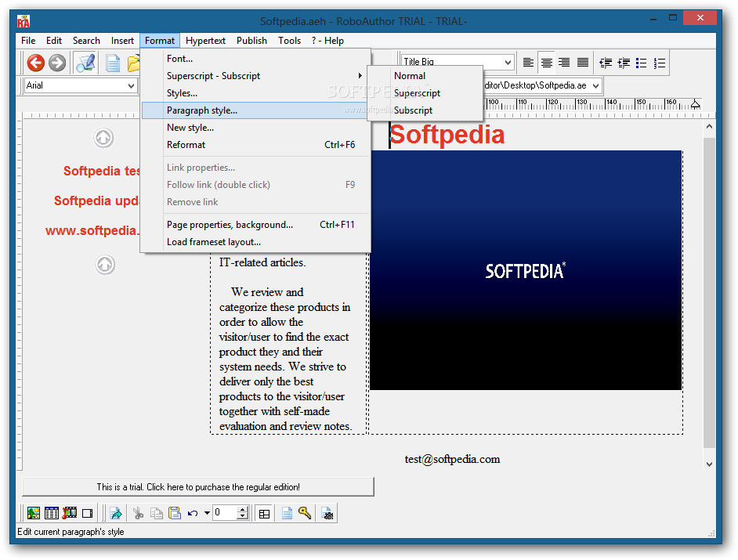738x560 pixels.
Task: Select Subscript in the submenu
Action: point(425,110)
